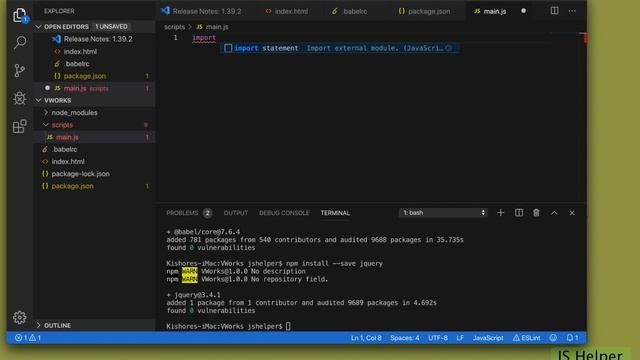Click the 1 UNSAVED label
640x360 pixels.
[111, 27]
